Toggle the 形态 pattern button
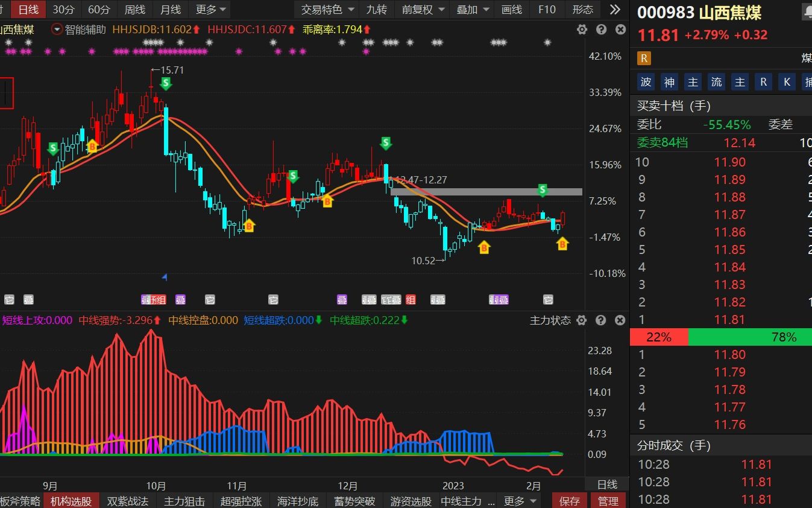Image resolution: width=812 pixels, height=508 pixels. pyautogui.click(x=582, y=9)
